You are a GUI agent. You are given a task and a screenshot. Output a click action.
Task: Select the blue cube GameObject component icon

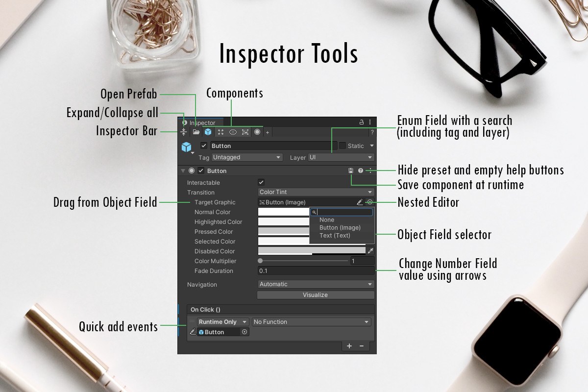[208, 132]
